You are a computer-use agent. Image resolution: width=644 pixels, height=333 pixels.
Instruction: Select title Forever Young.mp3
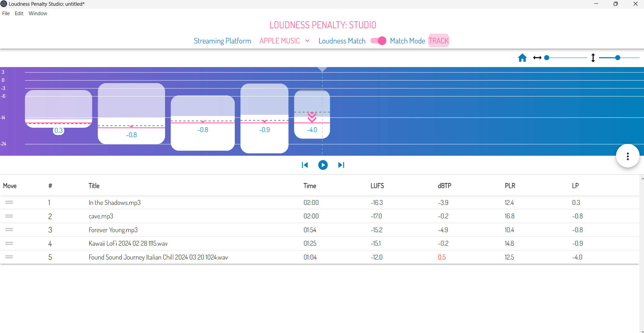(113, 230)
